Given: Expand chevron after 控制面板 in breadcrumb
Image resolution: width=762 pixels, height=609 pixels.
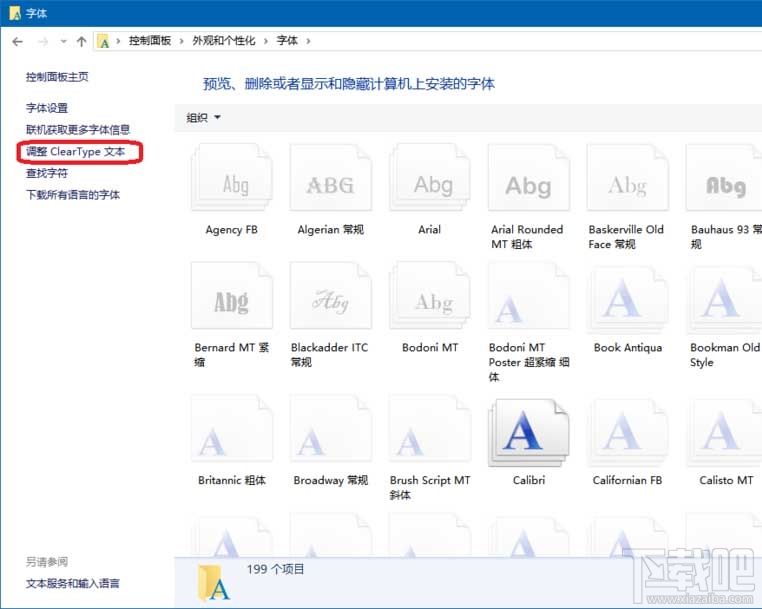Looking at the screenshot, I should 181,41.
